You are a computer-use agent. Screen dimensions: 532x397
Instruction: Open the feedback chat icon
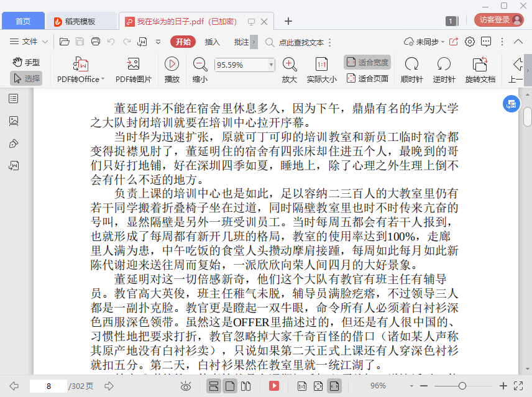tap(486, 42)
